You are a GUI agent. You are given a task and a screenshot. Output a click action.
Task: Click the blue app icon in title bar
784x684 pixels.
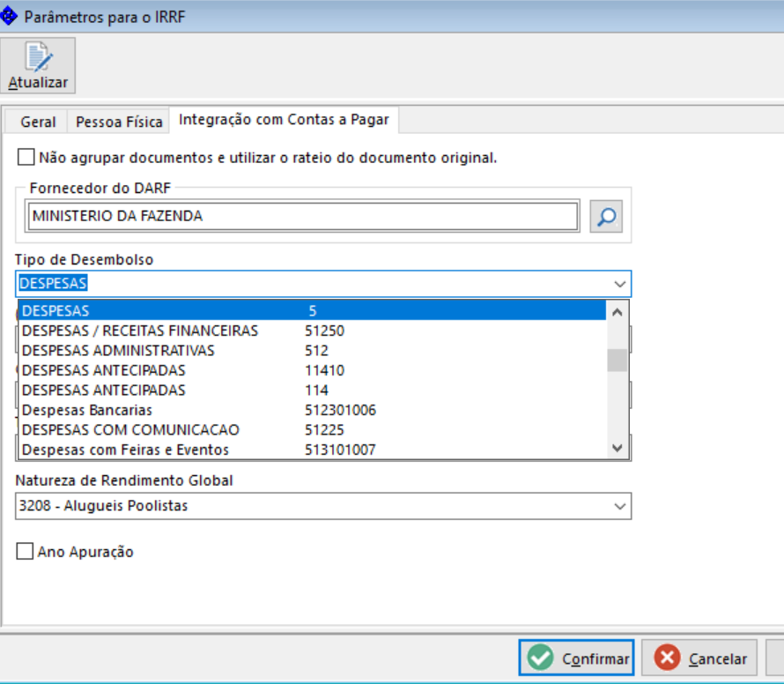(x=9, y=16)
